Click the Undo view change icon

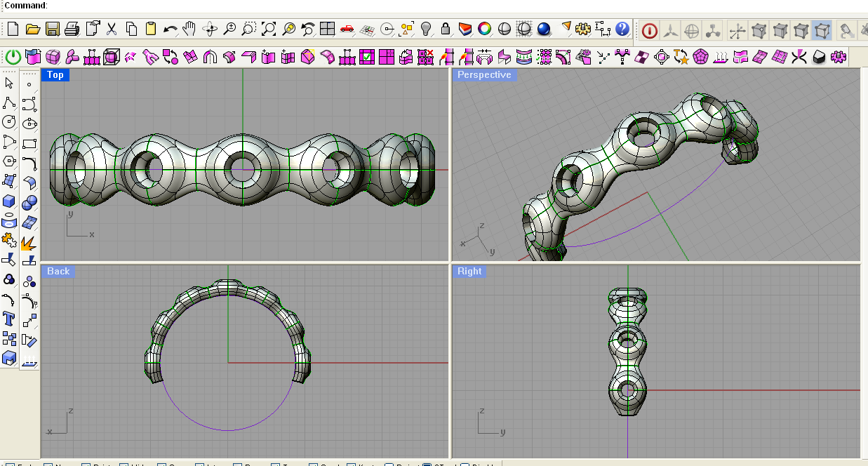click(307, 29)
